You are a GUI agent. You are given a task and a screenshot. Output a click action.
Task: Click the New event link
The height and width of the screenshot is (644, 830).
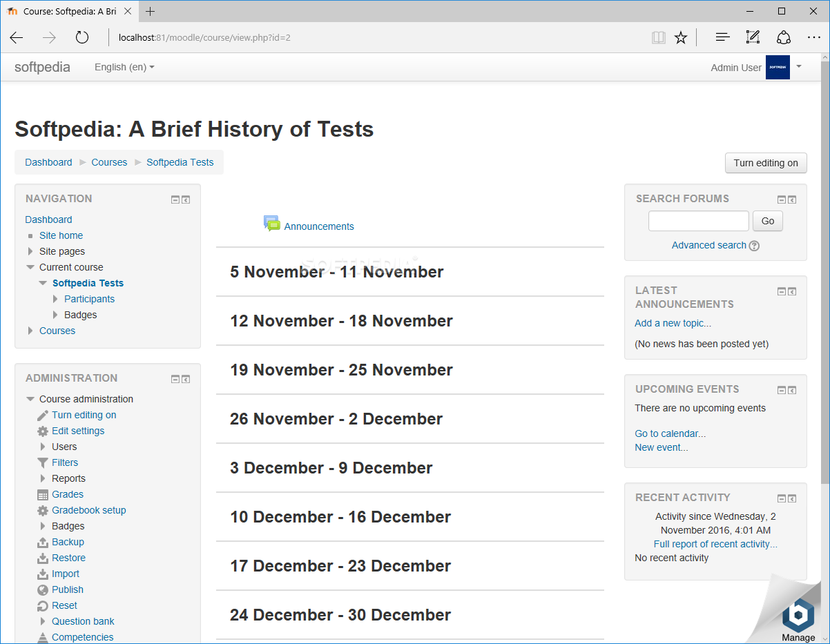[662, 447]
